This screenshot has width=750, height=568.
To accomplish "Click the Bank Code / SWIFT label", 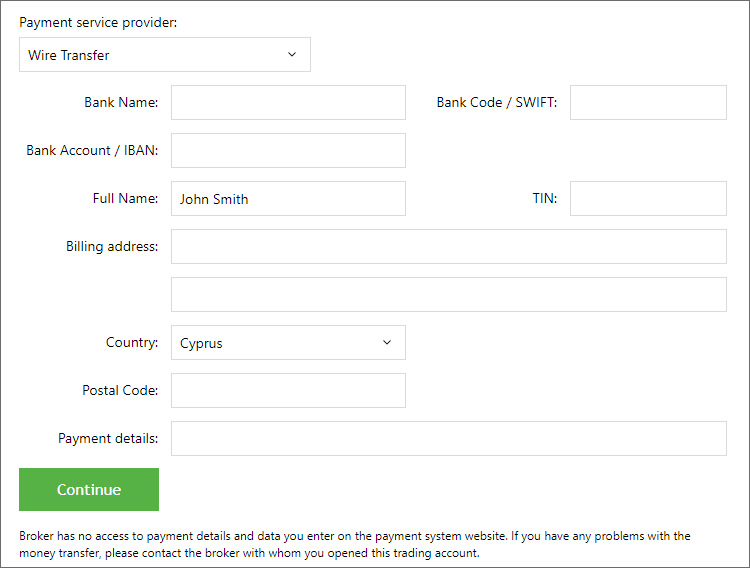I will pyautogui.click(x=497, y=102).
